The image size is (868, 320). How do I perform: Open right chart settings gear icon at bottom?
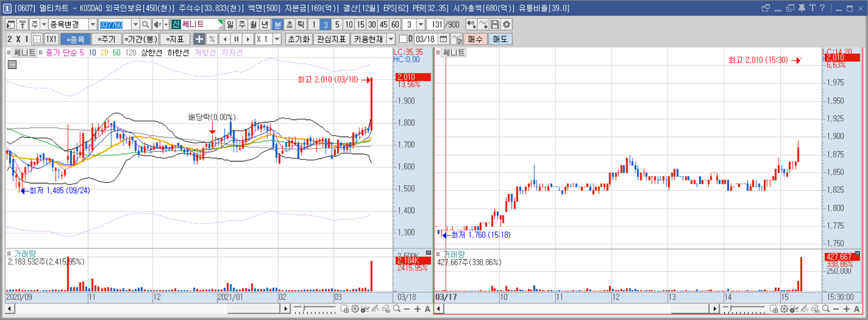coord(784,309)
